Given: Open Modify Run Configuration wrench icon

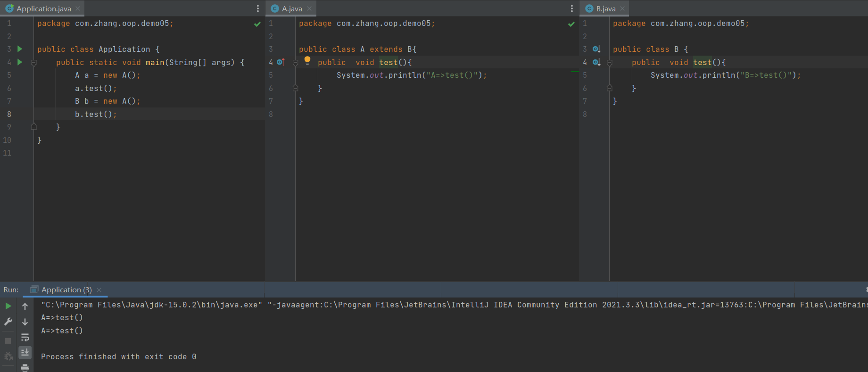Looking at the screenshot, I should coord(8,322).
